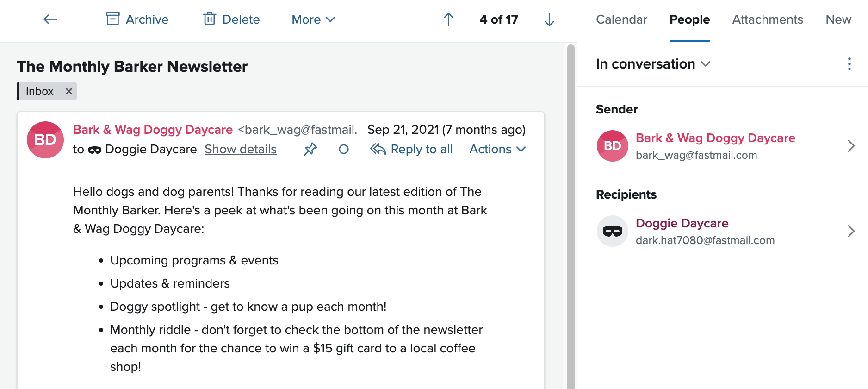Click the Show details link
Screen dimensions: 868x389
[x=241, y=149]
